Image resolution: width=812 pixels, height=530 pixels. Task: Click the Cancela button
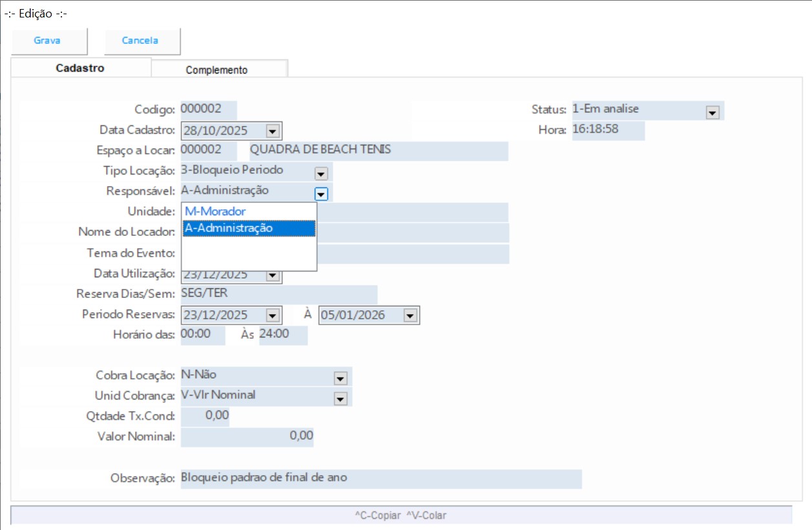(x=140, y=41)
